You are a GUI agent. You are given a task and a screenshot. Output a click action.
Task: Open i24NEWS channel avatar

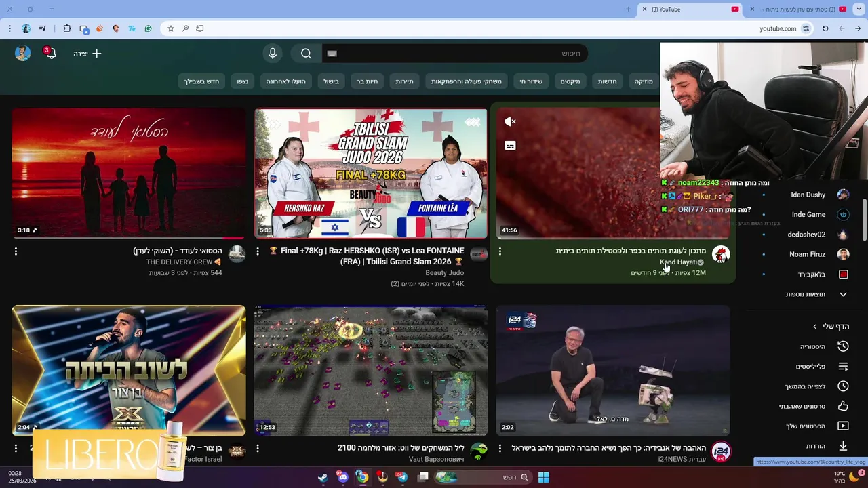721,451
